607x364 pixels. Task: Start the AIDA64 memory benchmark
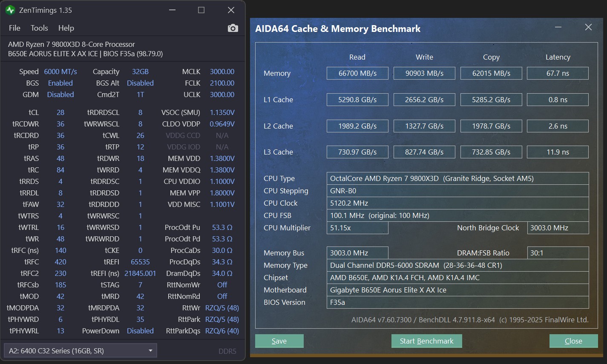pos(426,341)
